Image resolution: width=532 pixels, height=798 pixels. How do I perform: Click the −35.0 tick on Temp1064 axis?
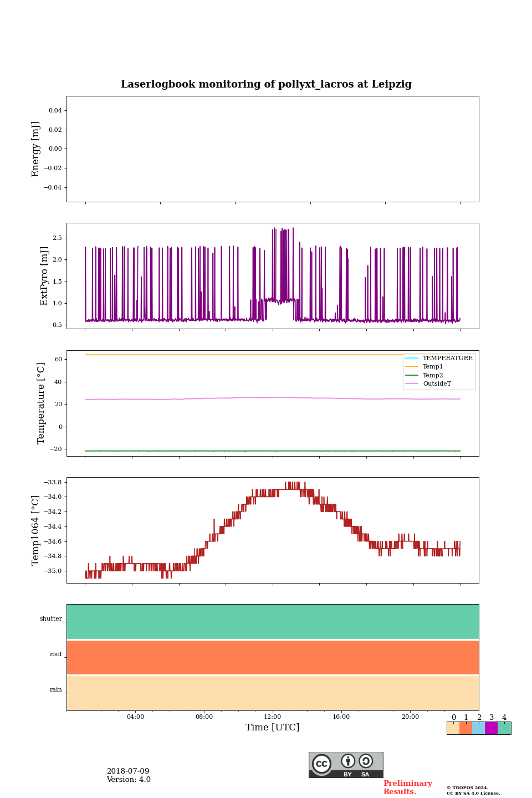click(x=53, y=571)
